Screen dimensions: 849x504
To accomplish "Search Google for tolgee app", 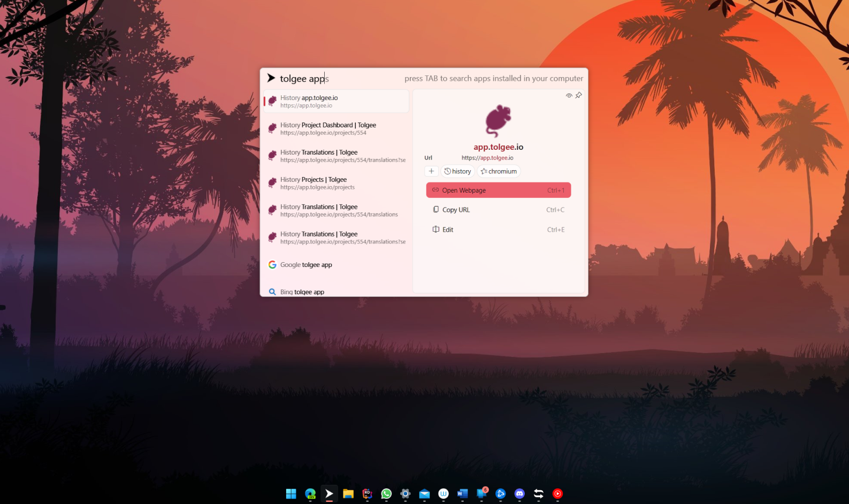I will [x=336, y=265].
